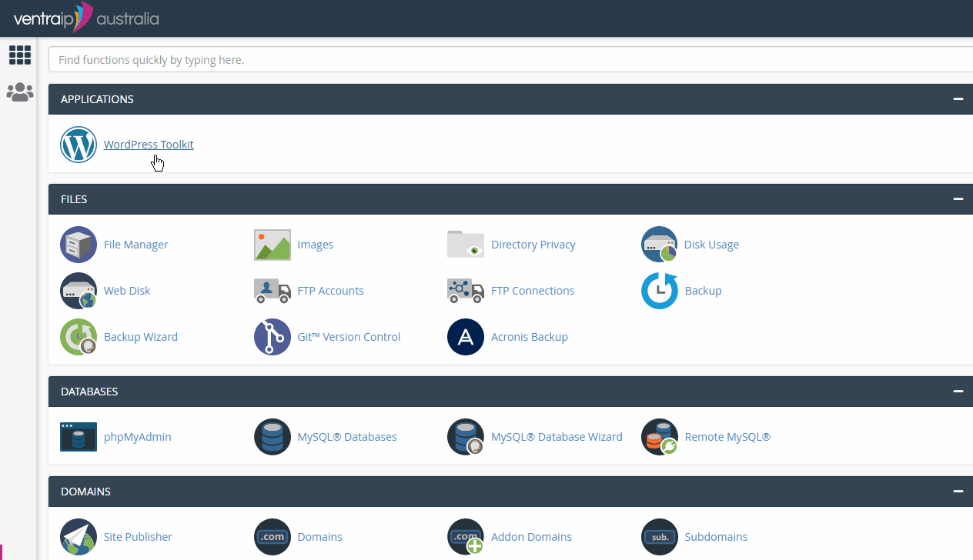
Task: Click the FILES section header
Action: (510, 199)
